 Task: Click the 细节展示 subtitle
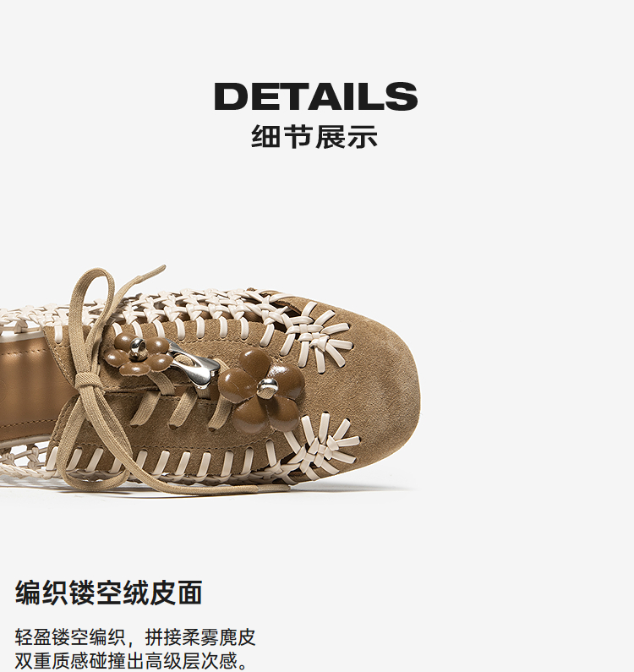314,137
